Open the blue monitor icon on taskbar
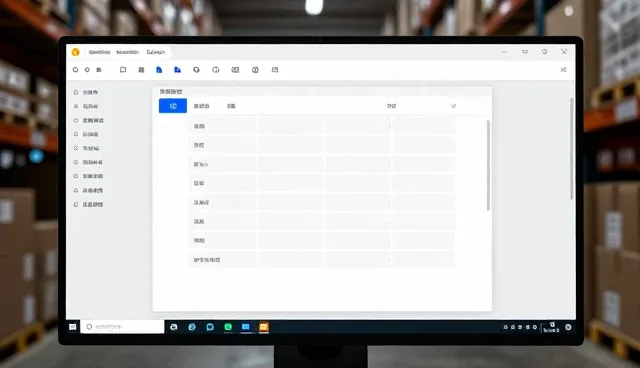Image resolution: width=640 pixels, height=368 pixels. tap(246, 327)
